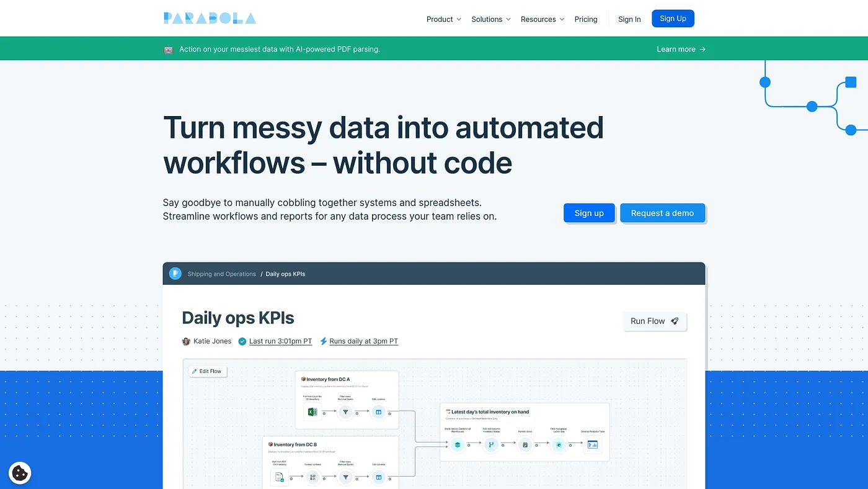Image resolution: width=868 pixels, height=489 pixels.
Task: Select the filter rows step in DC B
Action: 345,477
